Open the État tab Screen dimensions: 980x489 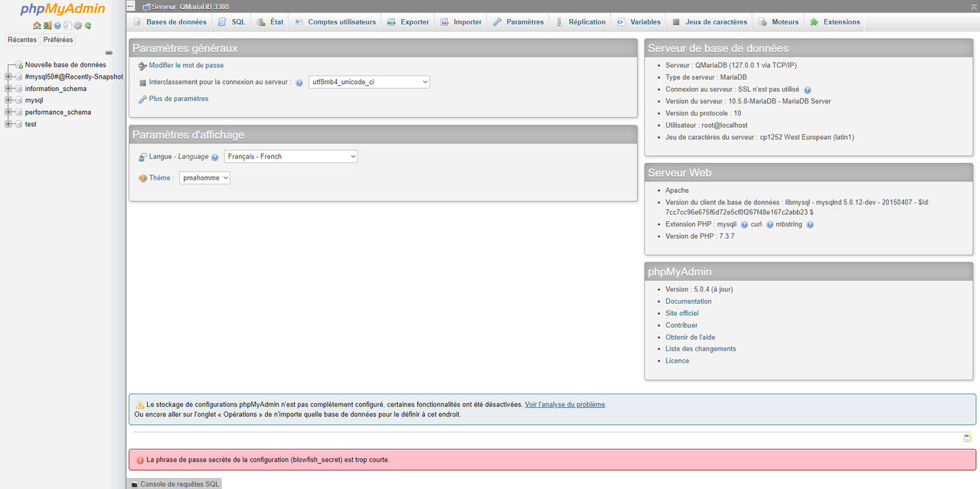269,22
